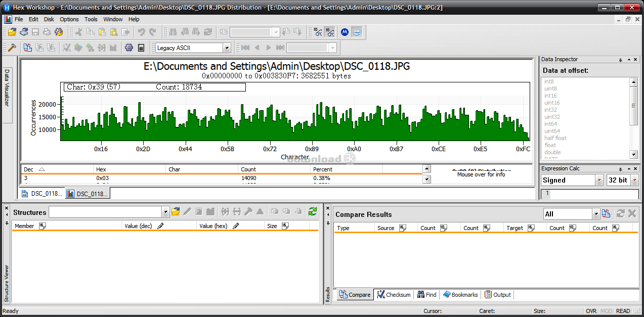Close the Expression Calc panel
This screenshot has height=317, width=644.
pos(635,169)
